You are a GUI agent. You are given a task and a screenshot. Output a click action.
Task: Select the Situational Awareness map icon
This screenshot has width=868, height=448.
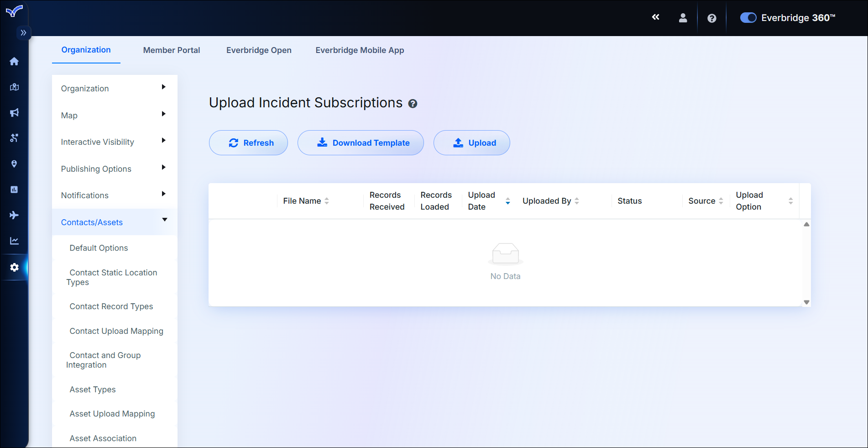pyautogui.click(x=14, y=87)
